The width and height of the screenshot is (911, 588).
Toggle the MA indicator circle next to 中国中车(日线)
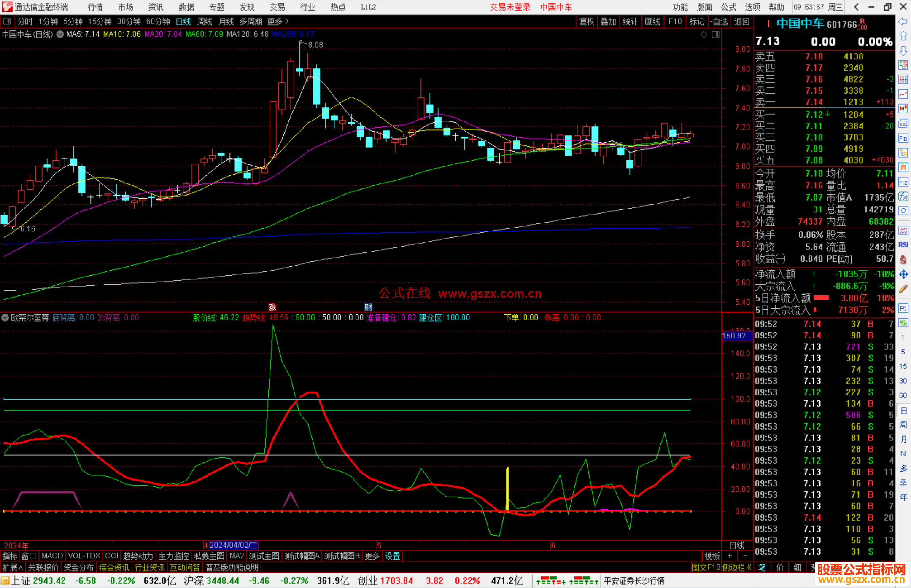coord(60,34)
